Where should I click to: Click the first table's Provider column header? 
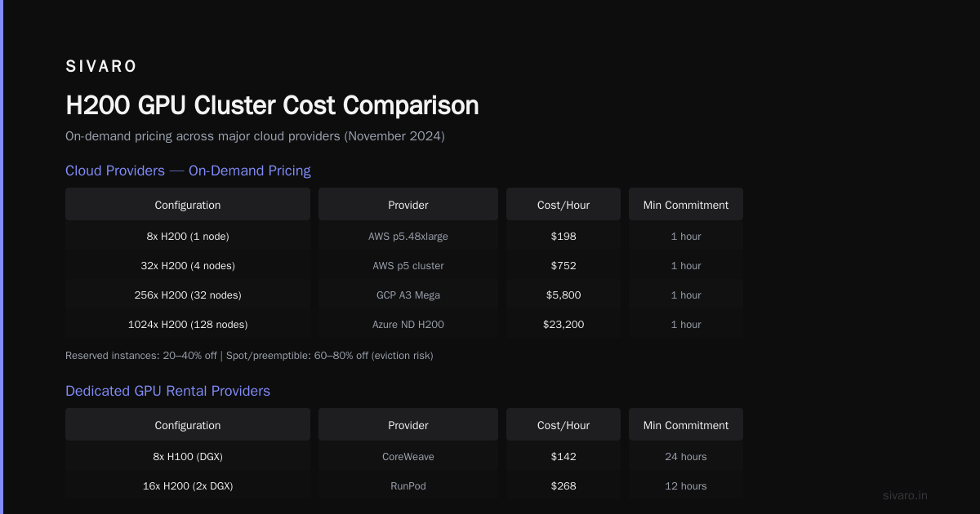[408, 205]
